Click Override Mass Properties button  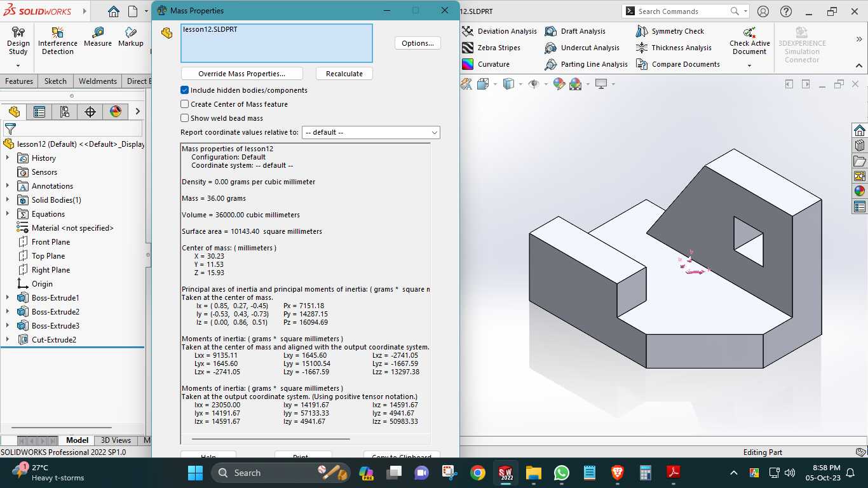[x=241, y=74]
